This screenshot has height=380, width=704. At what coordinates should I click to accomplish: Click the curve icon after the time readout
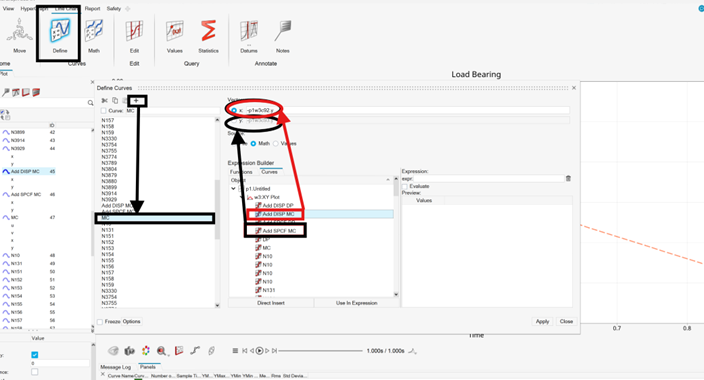pyautogui.click(x=412, y=351)
